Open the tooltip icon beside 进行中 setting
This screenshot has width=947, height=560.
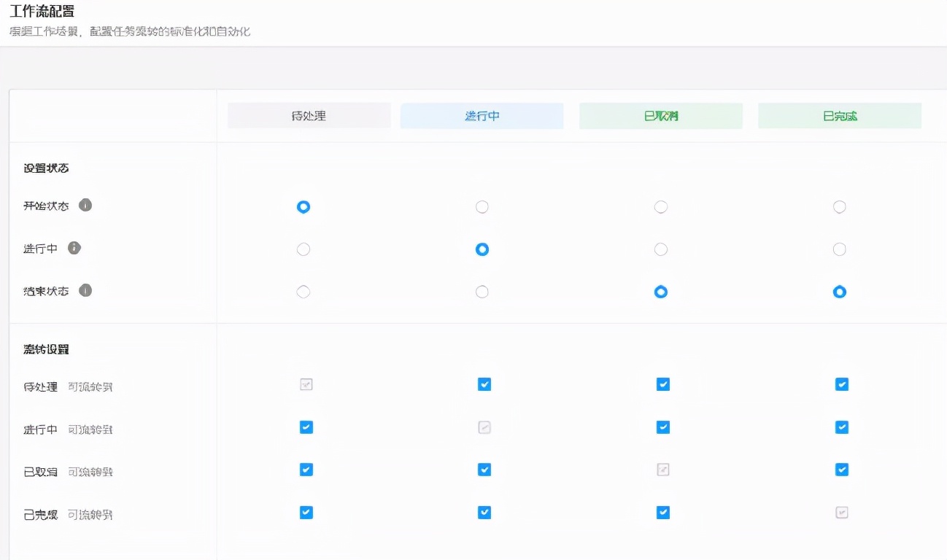(74, 248)
